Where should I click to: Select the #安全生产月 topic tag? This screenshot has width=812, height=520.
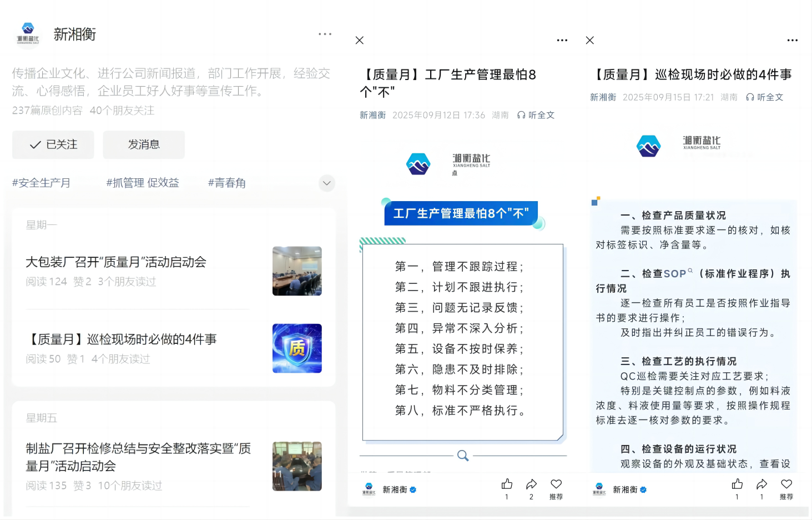(x=42, y=183)
